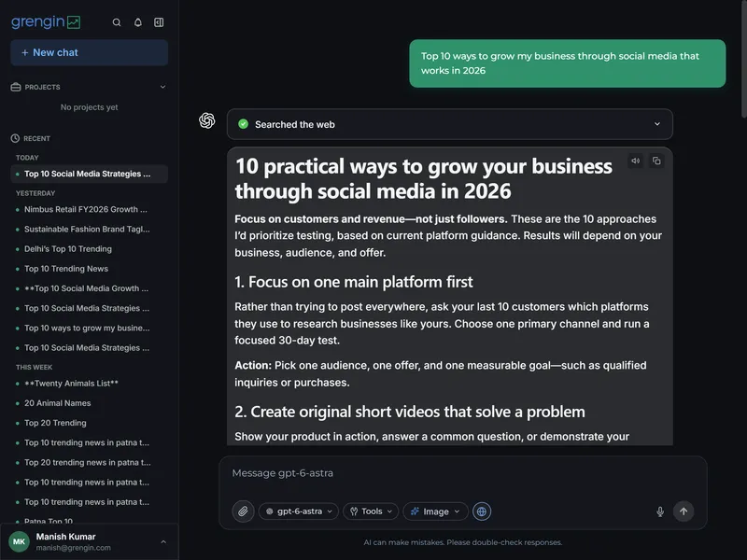The image size is (747, 560).
Task: Click the YESTERDAY section label
Action: [35, 193]
